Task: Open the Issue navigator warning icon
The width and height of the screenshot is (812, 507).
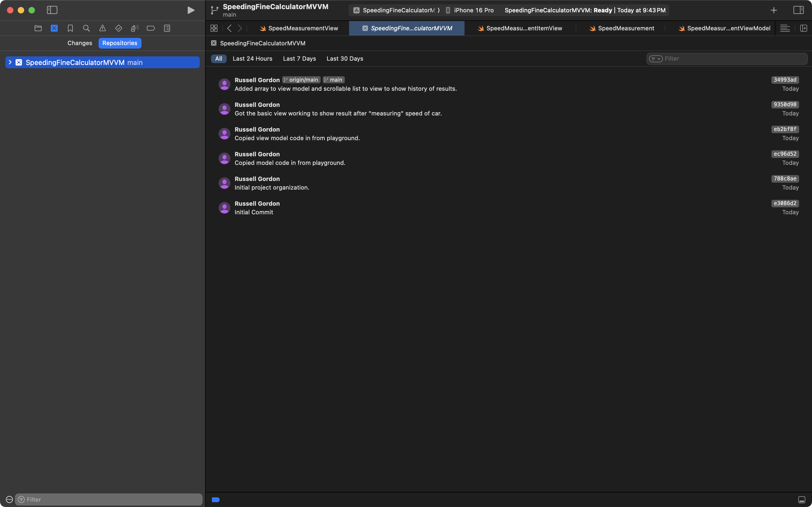Action: 102,28
